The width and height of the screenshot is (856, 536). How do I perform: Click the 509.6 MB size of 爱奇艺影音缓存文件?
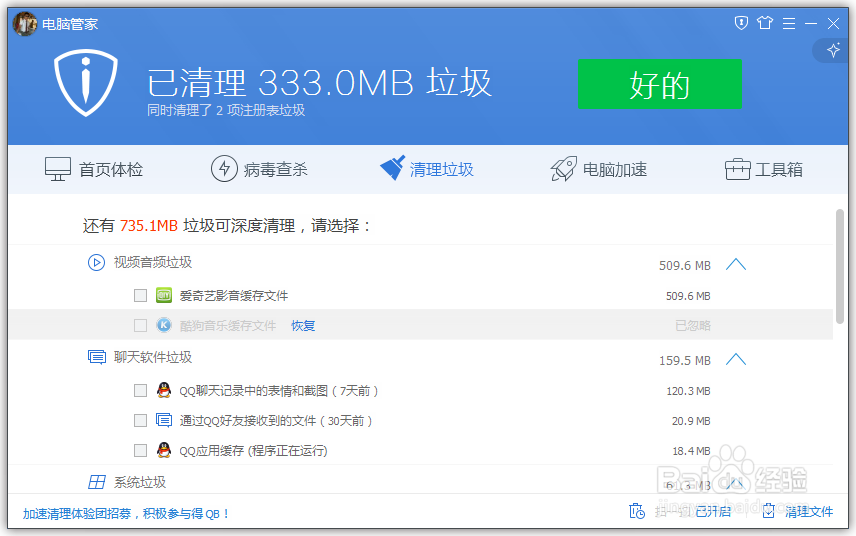click(688, 296)
